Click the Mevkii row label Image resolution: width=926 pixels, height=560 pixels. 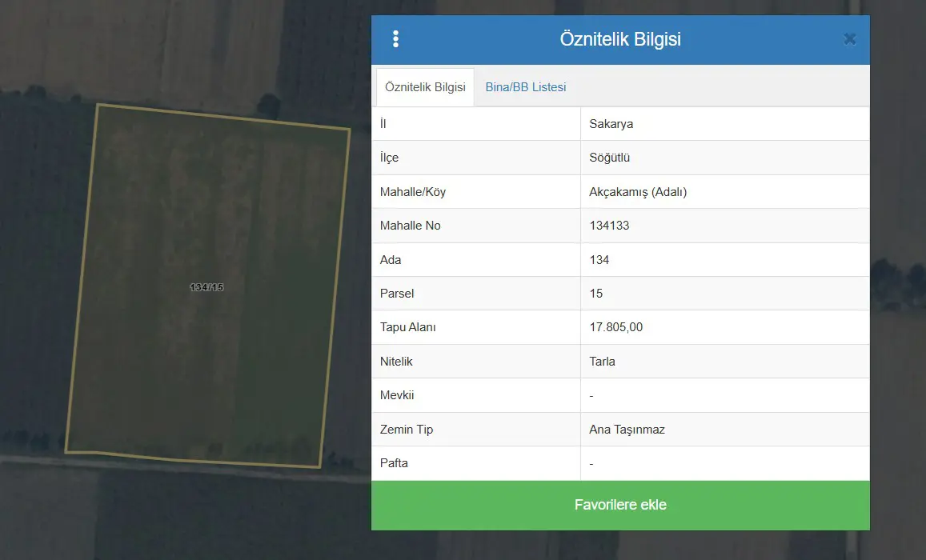pyautogui.click(x=397, y=394)
